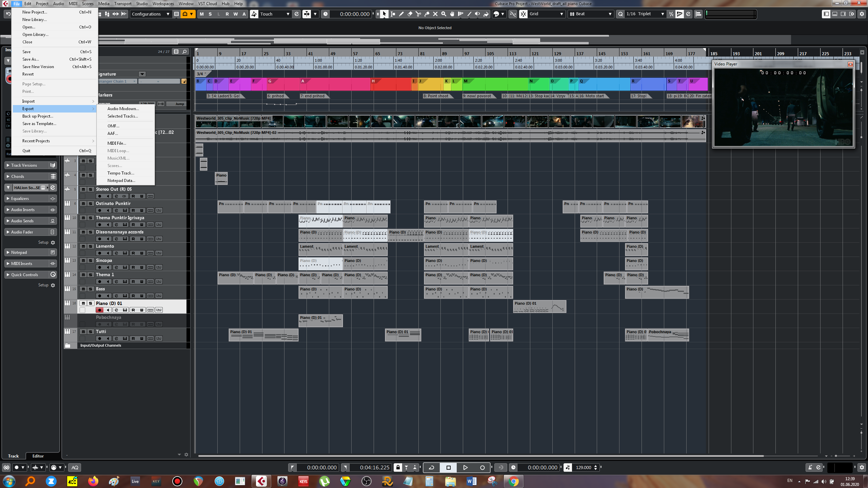Switch to the Editor tab
The width and height of the screenshot is (868, 488).
point(38,456)
